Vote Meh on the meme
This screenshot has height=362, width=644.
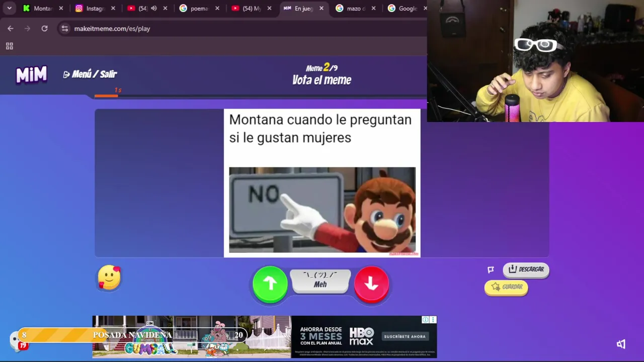320,281
